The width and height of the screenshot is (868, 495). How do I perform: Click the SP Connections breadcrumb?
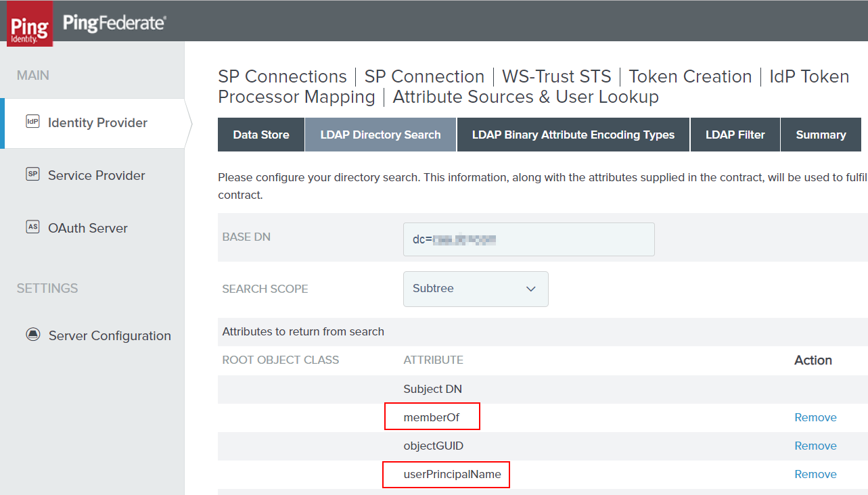coord(282,76)
